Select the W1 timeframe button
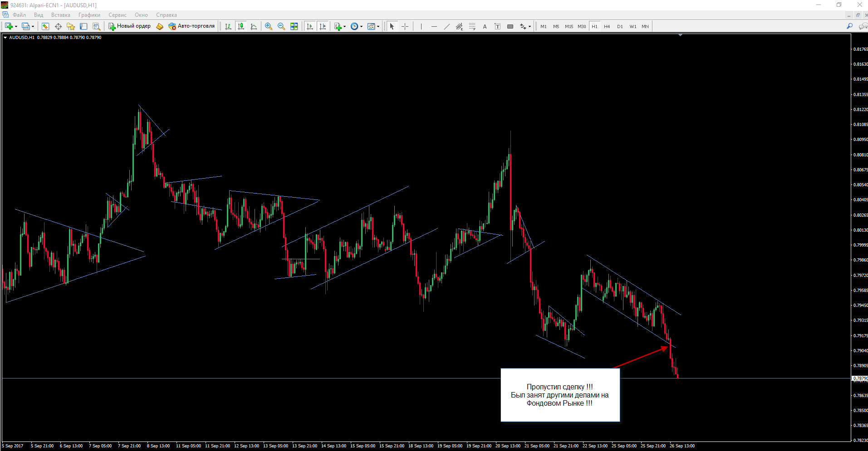868x451 pixels. point(633,26)
